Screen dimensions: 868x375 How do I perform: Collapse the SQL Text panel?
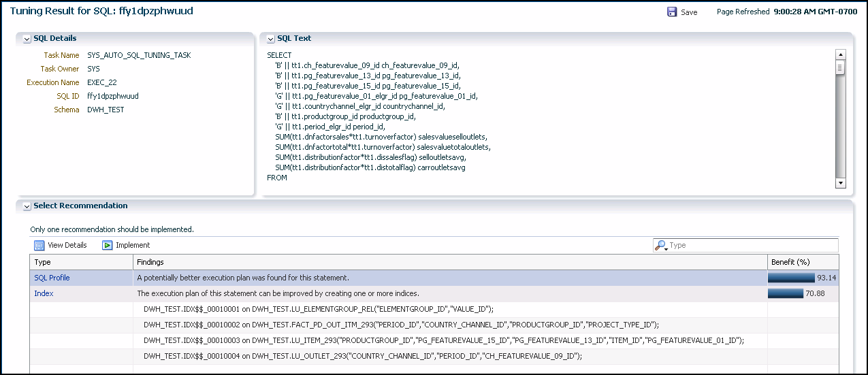271,39
